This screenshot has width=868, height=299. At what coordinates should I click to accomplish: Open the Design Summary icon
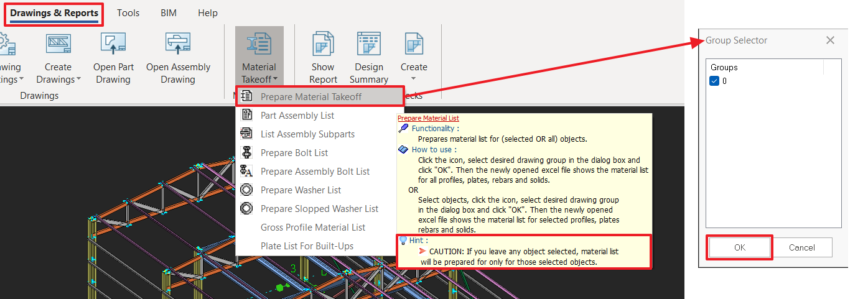368,44
